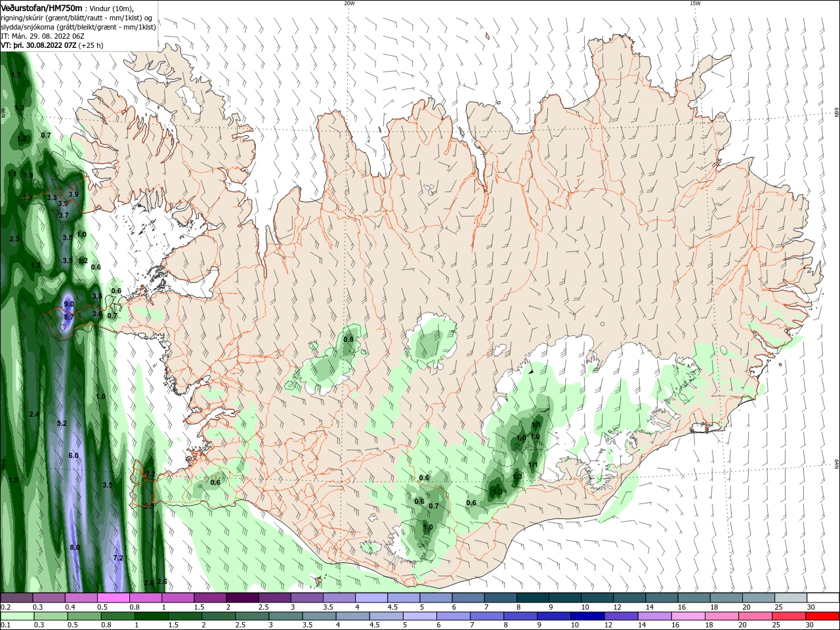The height and width of the screenshot is (630, 840).
Task: Select the dark purple swatch starting at 2 in upper legend
Action: (x=241, y=598)
